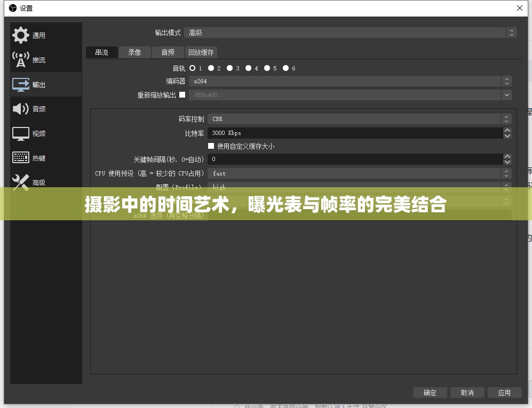Decrease the bitrate (比特率) with down arrow
532x408 pixels.
507,135
